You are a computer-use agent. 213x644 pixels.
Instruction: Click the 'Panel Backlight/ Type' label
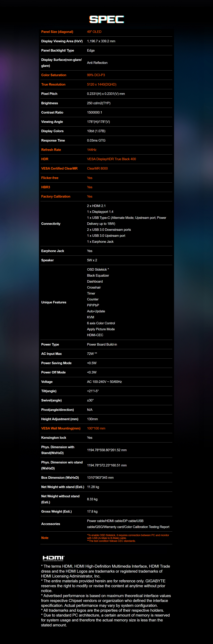tap(58, 50)
